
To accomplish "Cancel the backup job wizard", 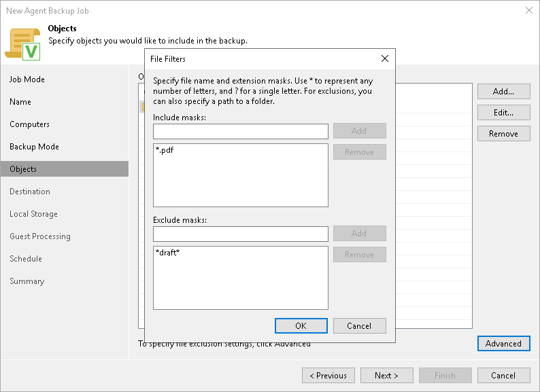I will coord(503,375).
